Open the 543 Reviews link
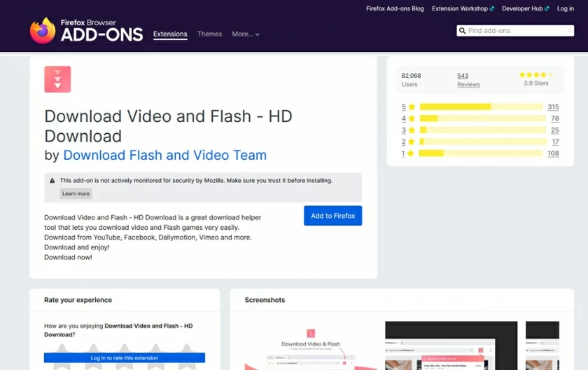Viewport: 588px width, 370px height. 468,80
